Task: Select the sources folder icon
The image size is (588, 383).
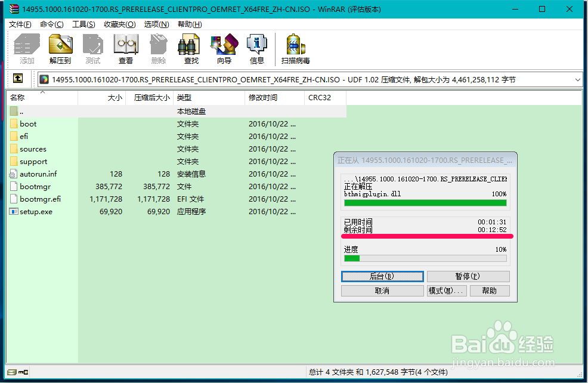Action: point(14,149)
